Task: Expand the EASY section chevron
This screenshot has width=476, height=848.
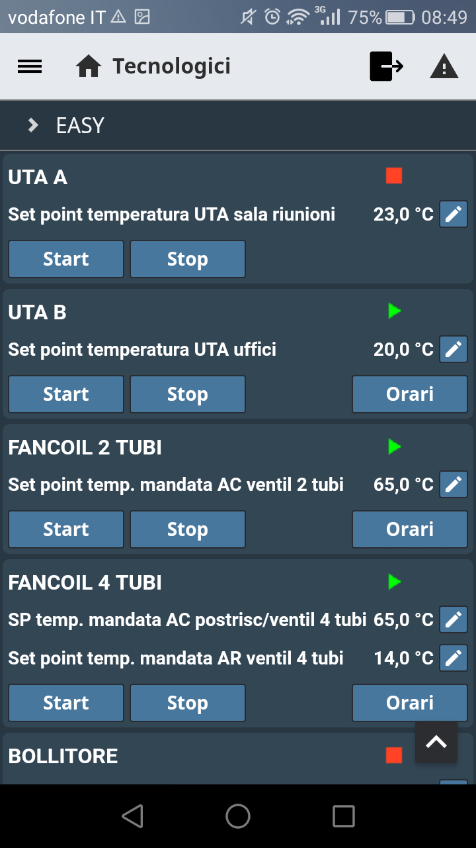Action: (33, 125)
